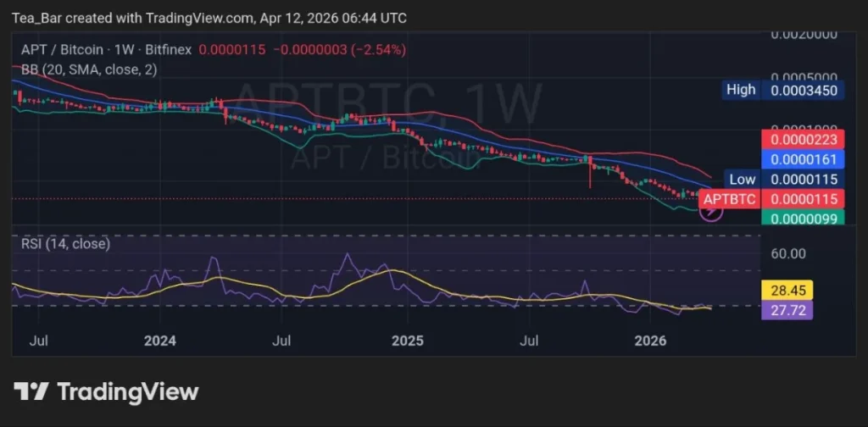Click the High price label
868x427 pixels.
click(x=742, y=89)
